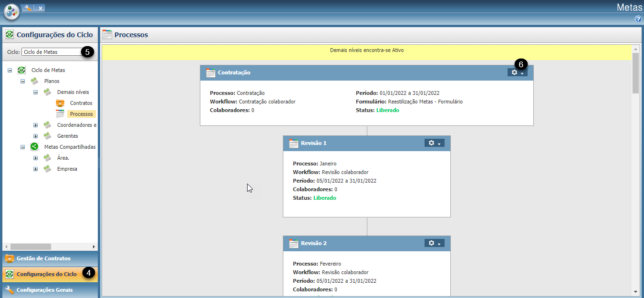Click the Contratação card header icon
Viewport: 644px width, 298px height.
click(x=211, y=73)
